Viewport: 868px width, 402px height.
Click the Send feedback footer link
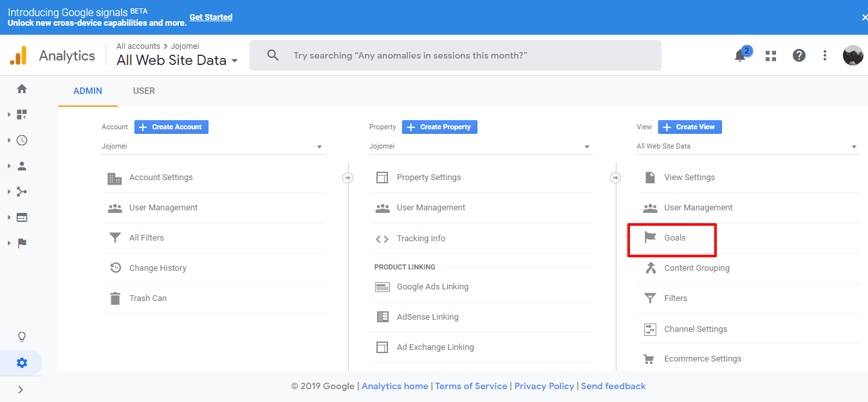point(613,386)
